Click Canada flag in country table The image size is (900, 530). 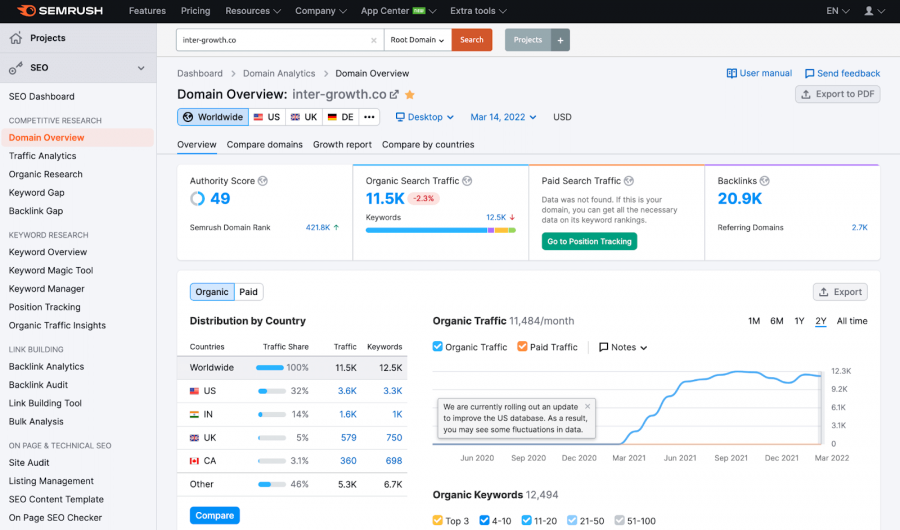[195, 461]
